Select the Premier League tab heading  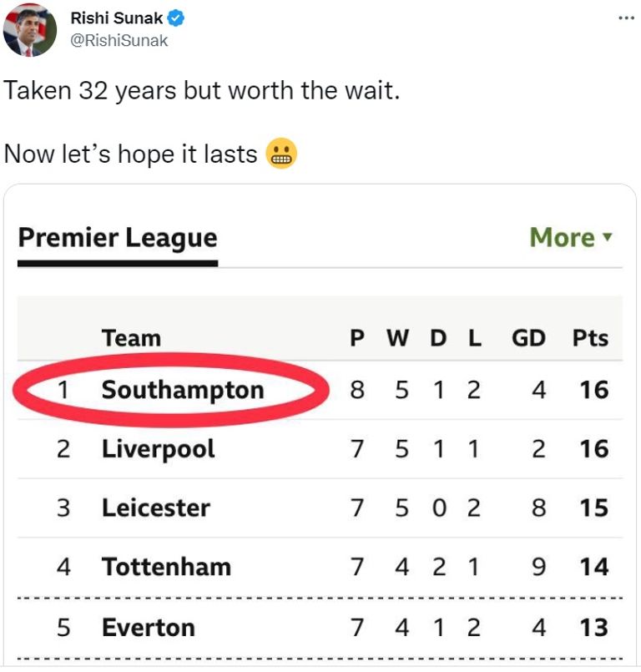click(117, 238)
